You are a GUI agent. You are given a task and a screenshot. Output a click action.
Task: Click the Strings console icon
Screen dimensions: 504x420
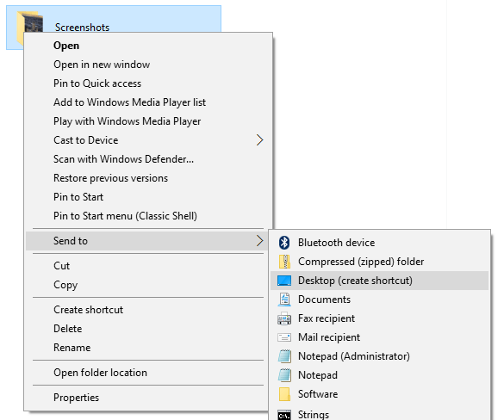284,415
